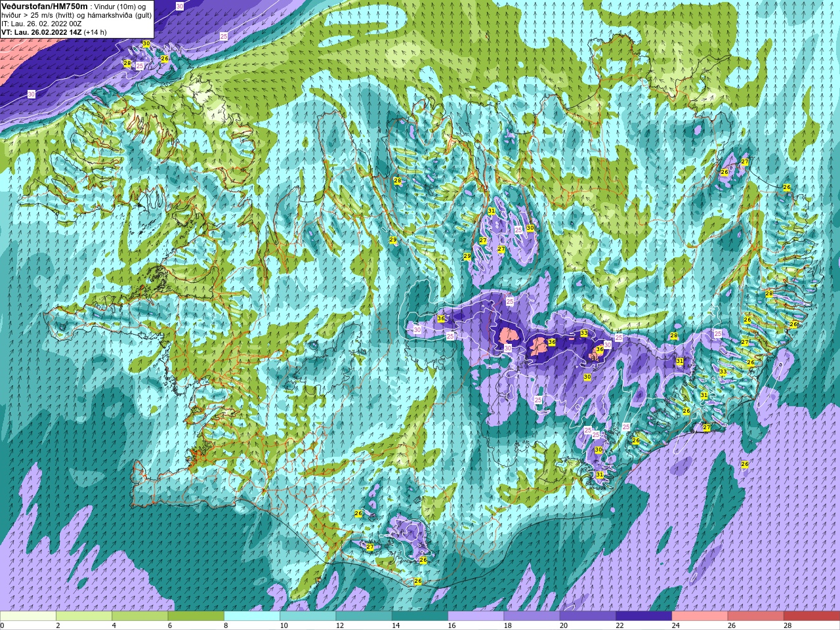The width and height of the screenshot is (840, 630).
Task: Click the 'Vindur (10m) og' caption text
Action: [x=121, y=7]
